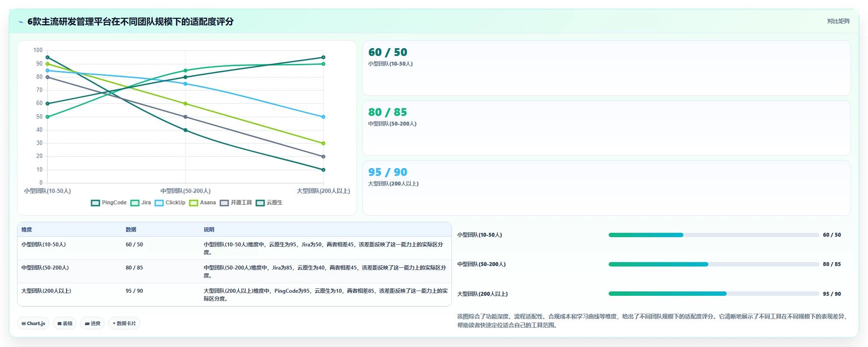Select the PingCode point at 中型团队, value 80
Viewport: 868px width, 347px height.
click(x=185, y=77)
